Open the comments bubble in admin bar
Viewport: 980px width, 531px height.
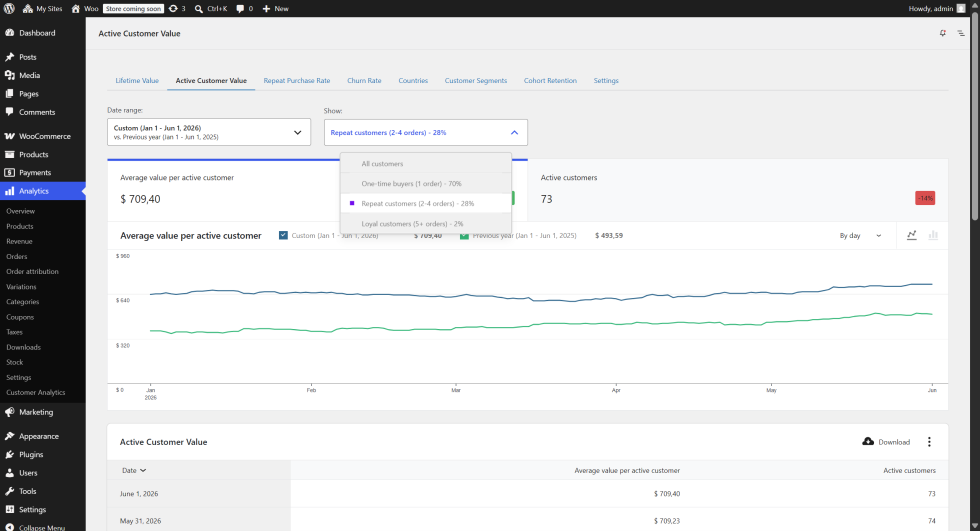pyautogui.click(x=244, y=9)
